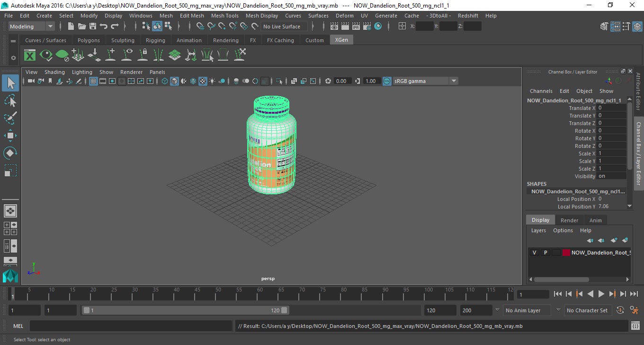644x345 pixels.
Task: Activate the Rotate tool in toolbox
Action: [x=10, y=153]
